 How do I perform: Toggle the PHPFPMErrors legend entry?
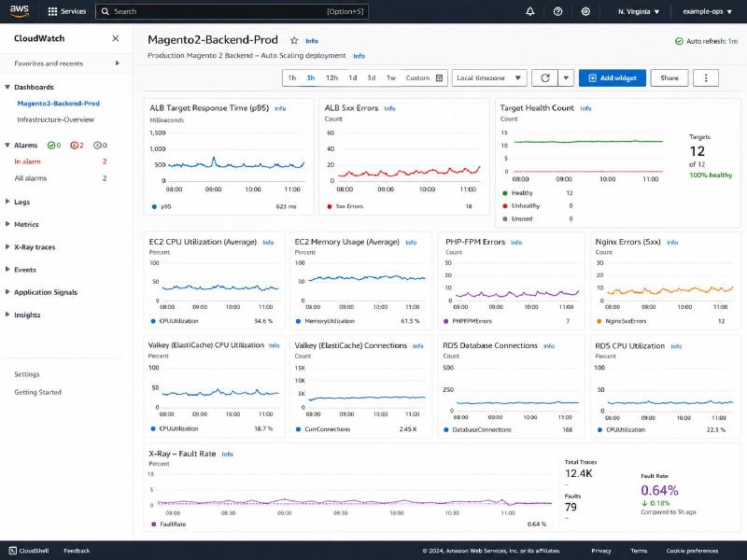469,321
